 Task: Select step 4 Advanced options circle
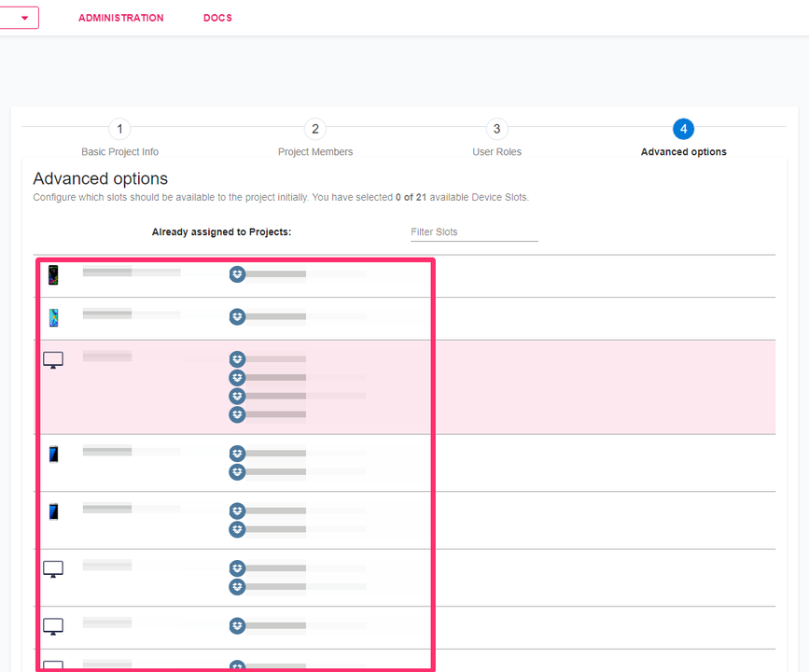tap(684, 129)
